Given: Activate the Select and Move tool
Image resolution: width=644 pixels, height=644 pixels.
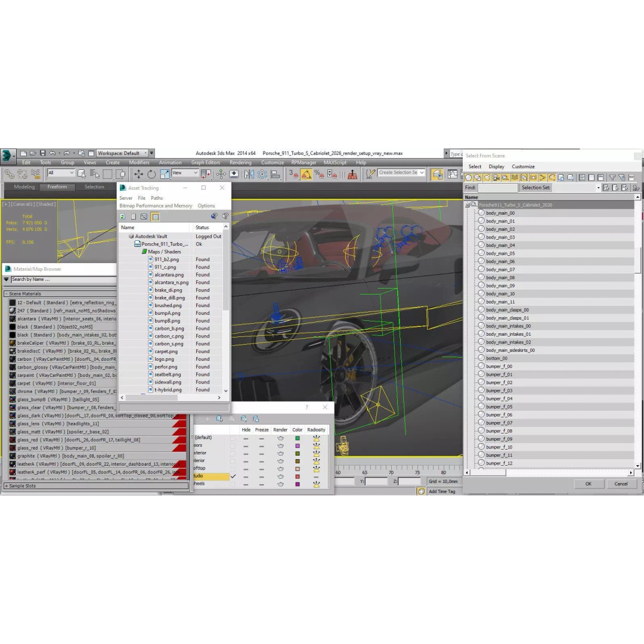Looking at the screenshot, I should pos(138,175).
